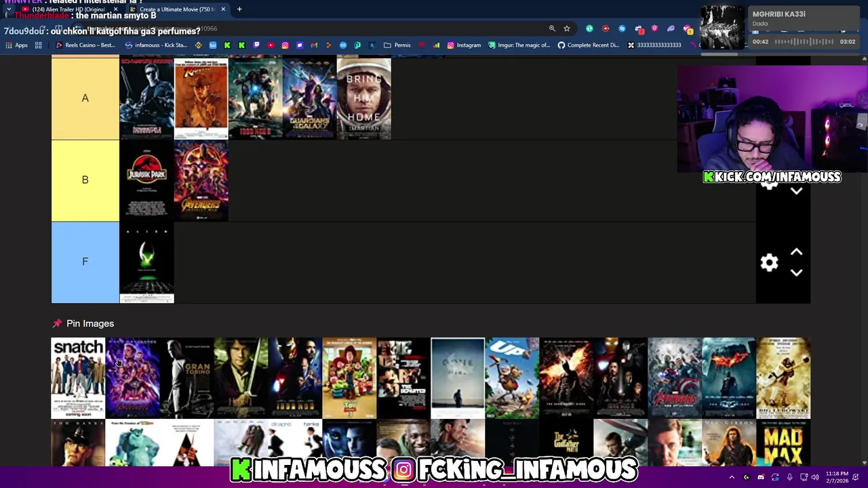
Task: Select the Snatch poster in image pool
Action: 78,378
